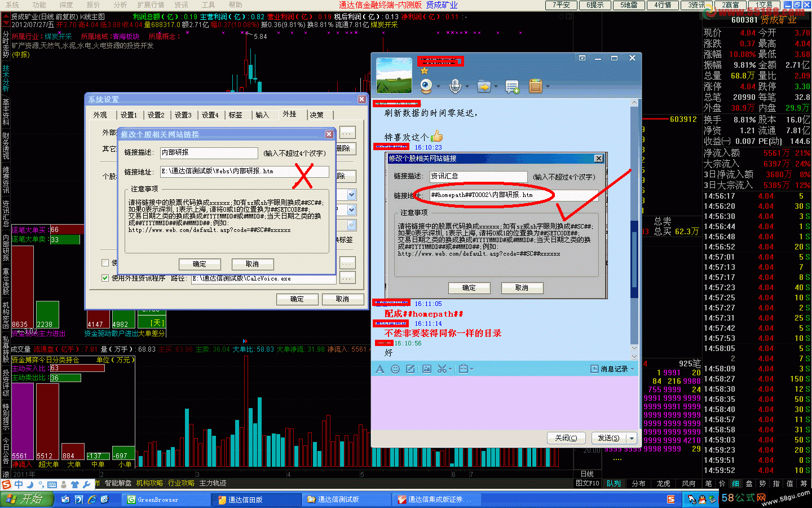The image size is (812, 508).
Task: Switch to 通达信田版 taskbar item
Action: [x=257, y=500]
